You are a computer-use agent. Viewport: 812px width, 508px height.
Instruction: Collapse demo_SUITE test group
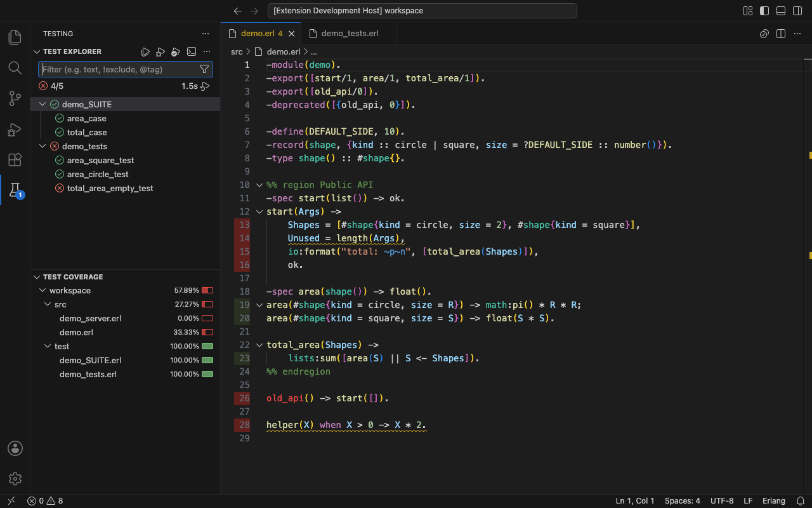[43, 104]
